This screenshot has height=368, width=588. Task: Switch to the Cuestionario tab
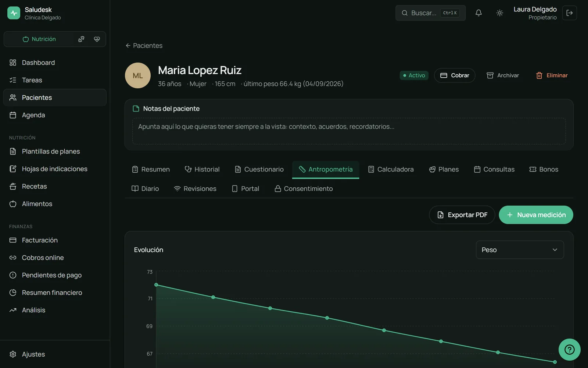259,169
